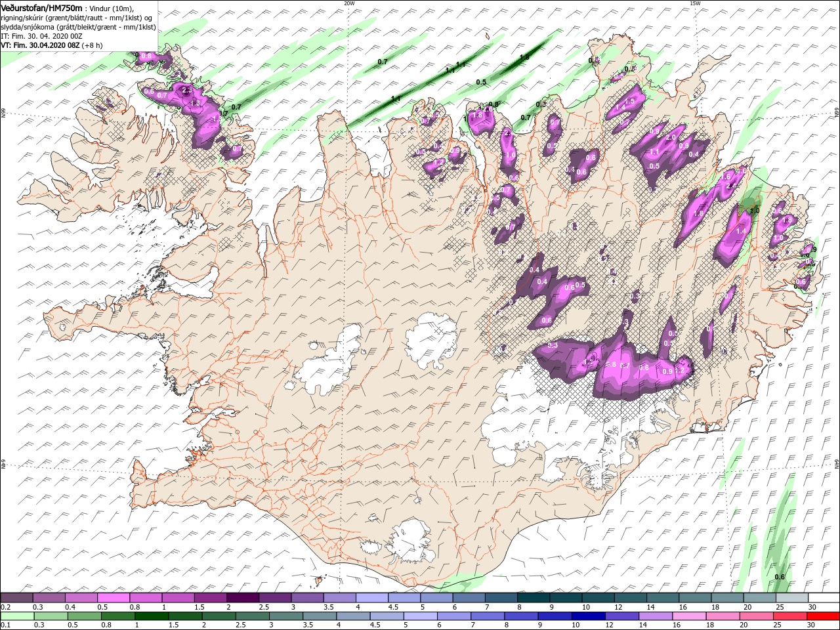This screenshot has width=840, height=630.
Task: Click the 0.4 label on upper legend
Action: (70, 608)
